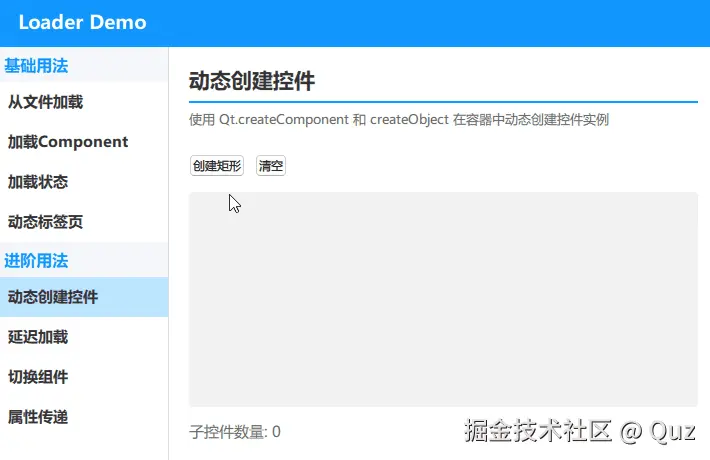Screen dimensions: 710x460
Task: Clear rectangles with the 清空 button
Action: click(x=271, y=166)
